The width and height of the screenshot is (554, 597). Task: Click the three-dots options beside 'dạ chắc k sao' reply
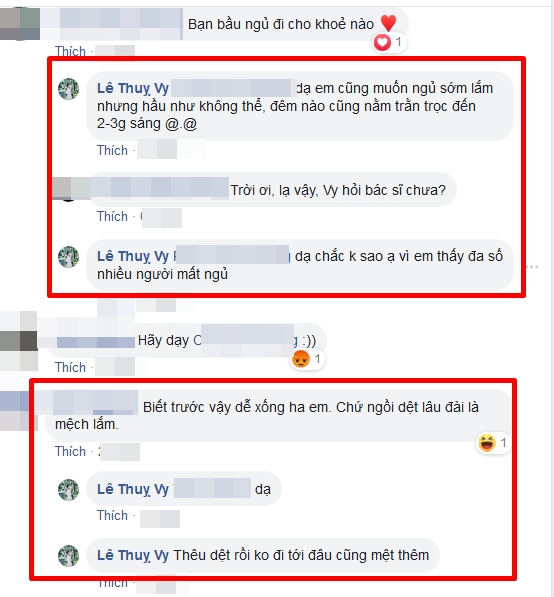532,267
